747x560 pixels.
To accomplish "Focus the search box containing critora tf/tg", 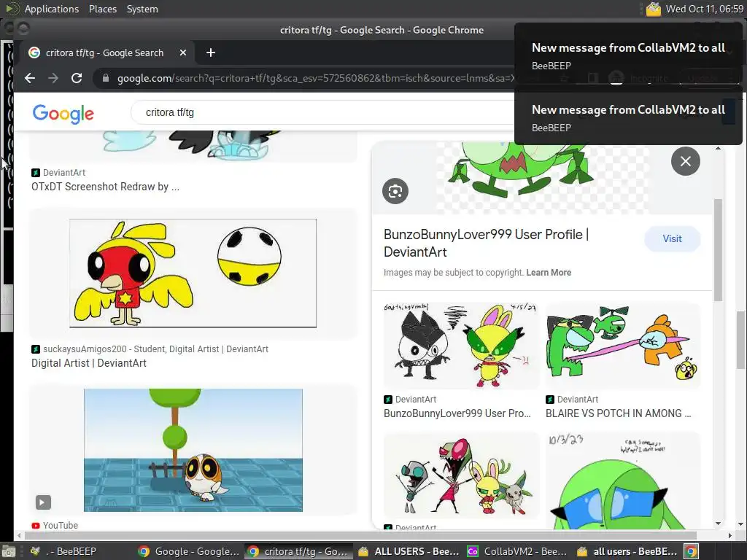I will point(324,112).
